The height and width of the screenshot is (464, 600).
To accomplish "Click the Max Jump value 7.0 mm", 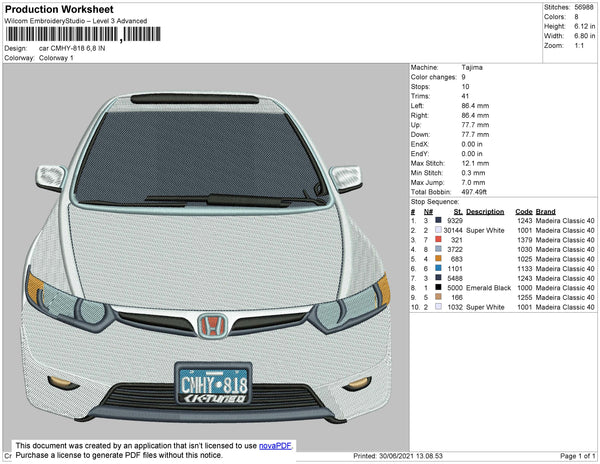I will 473,182.
